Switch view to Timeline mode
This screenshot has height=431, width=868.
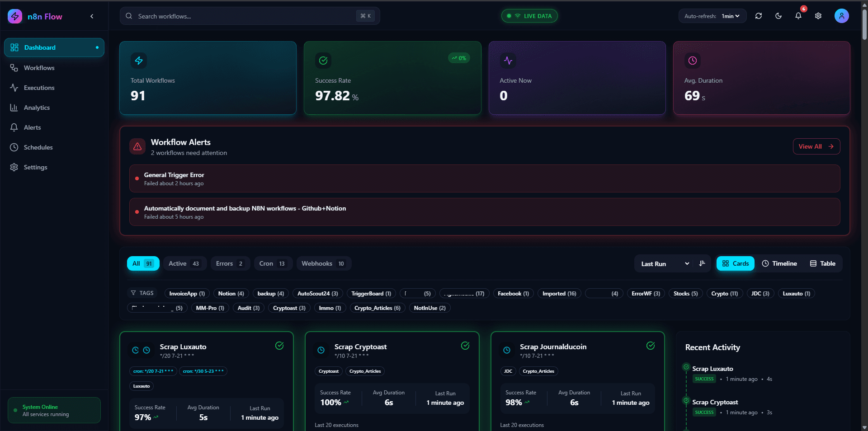click(779, 263)
